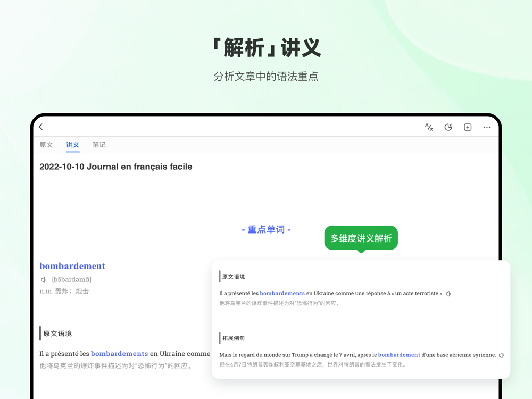Play pronunciation of bombardement phonetic
Viewport: 532px width, 399px height.
(x=44, y=280)
